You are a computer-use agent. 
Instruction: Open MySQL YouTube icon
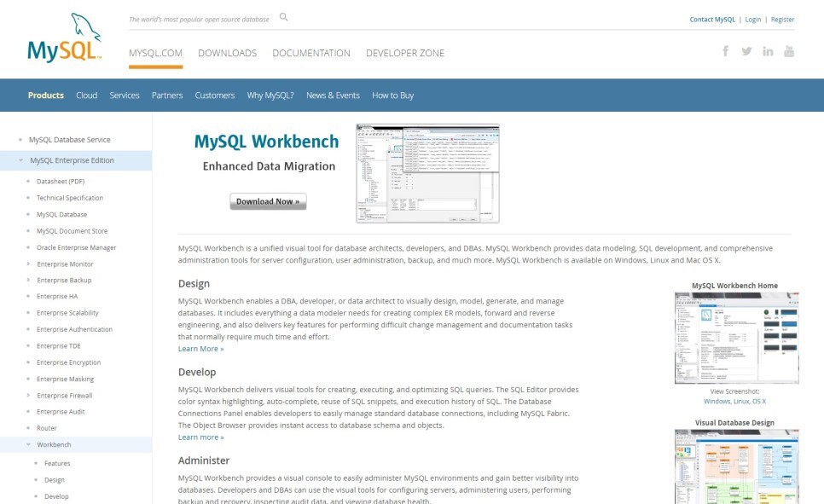coord(789,51)
